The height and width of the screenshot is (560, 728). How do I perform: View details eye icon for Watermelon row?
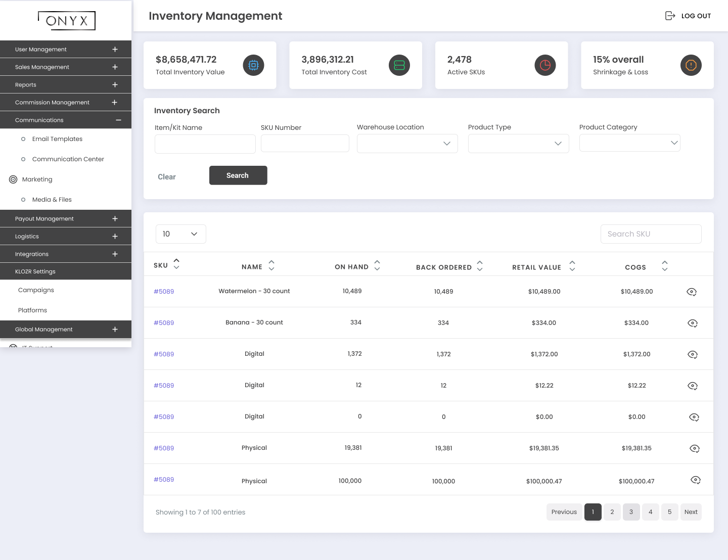pyautogui.click(x=692, y=292)
